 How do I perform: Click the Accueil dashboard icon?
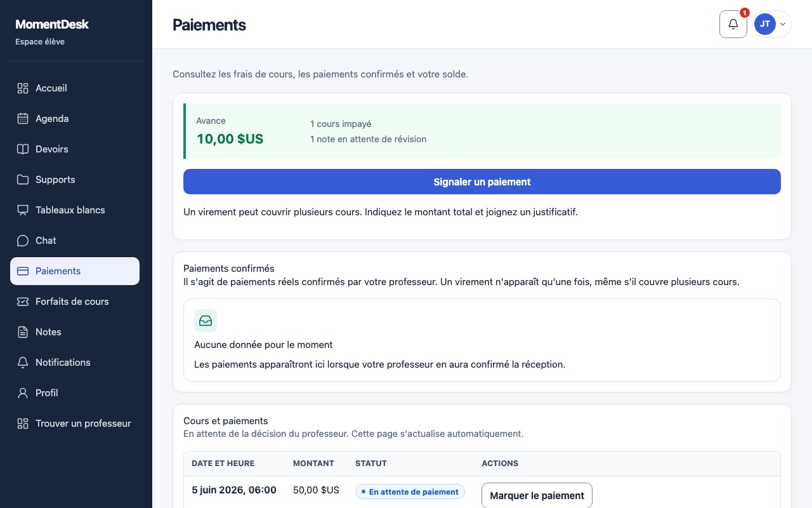click(x=23, y=88)
